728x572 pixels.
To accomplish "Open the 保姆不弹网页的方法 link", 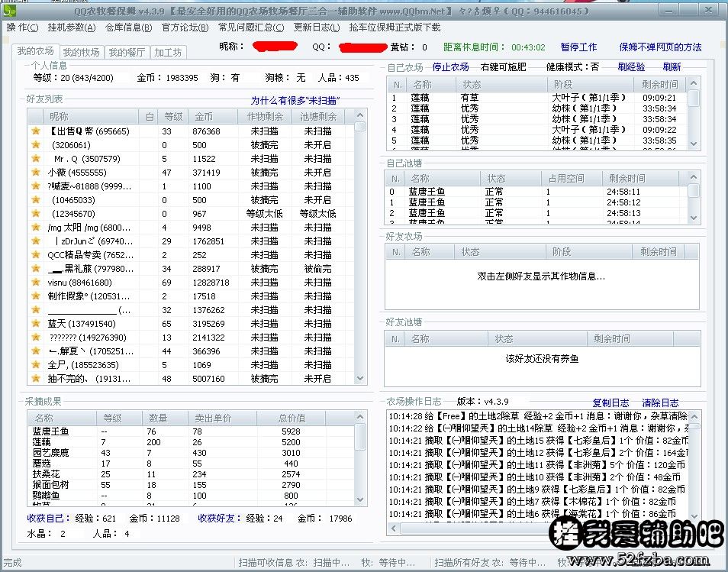I will click(660, 47).
